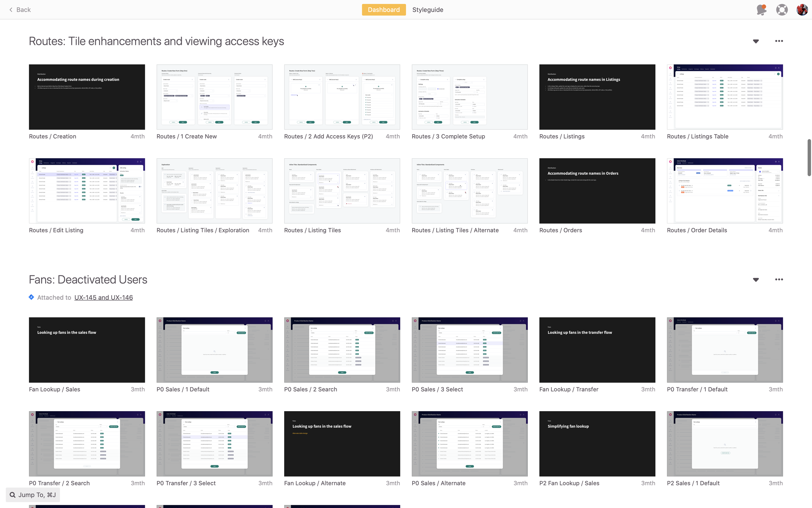The image size is (812, 508).
Task: Open the notifications chat bubble icon
Action: [x=761, y=10]
